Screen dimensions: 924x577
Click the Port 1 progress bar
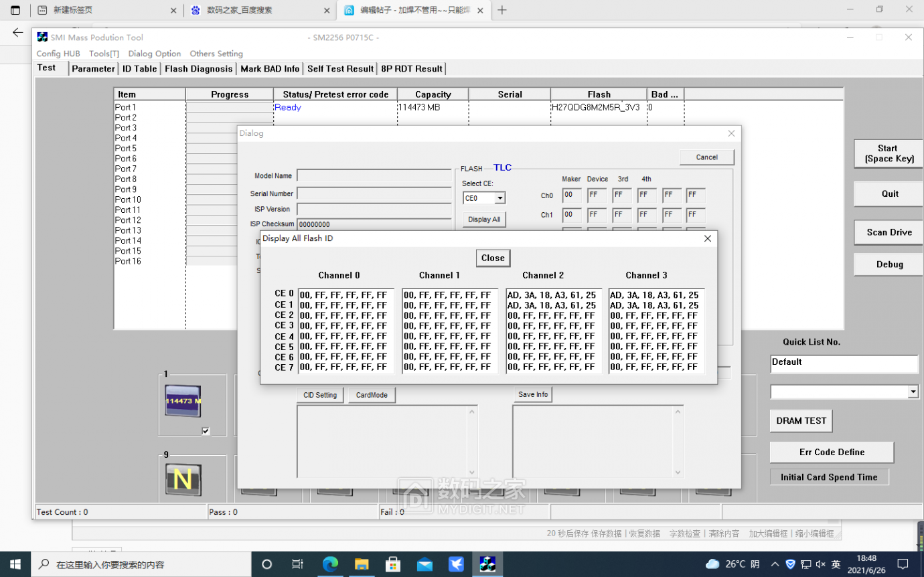pyautogui.click(x=229, y=107)
